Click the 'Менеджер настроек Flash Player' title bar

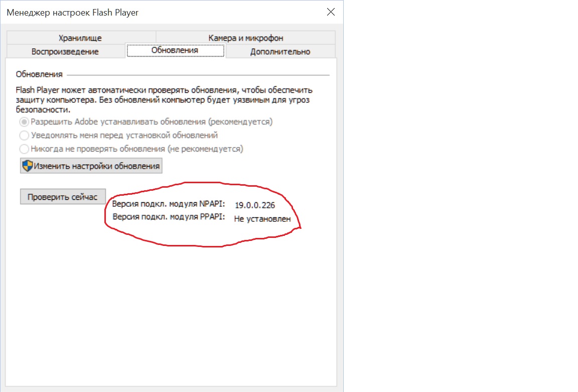151,13
